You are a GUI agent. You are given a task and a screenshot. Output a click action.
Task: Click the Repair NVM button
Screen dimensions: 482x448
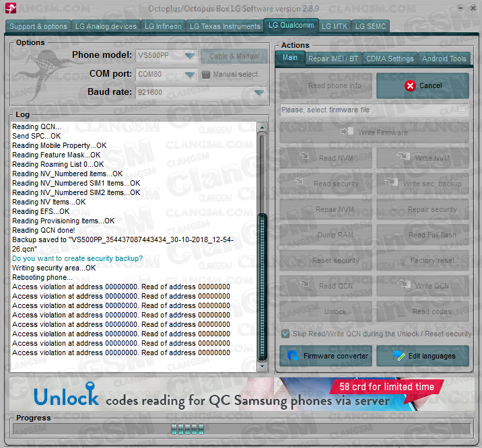tap(326, 209)
